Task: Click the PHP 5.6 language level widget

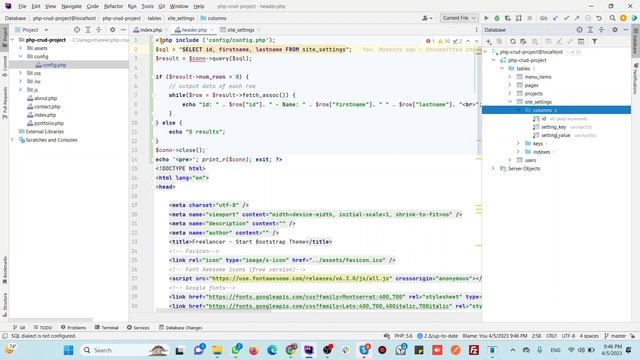Action: (x=403, y=336)
